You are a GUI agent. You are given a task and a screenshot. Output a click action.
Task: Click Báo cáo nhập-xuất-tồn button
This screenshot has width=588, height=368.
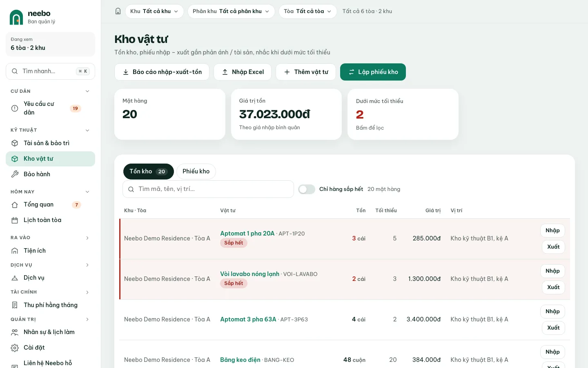pyautogui.click(x=162, y=72)
